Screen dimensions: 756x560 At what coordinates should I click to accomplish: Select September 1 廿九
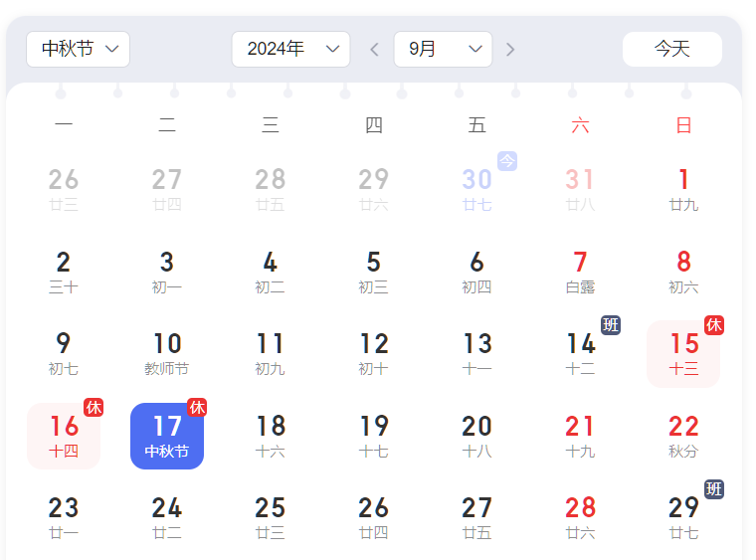683,190
